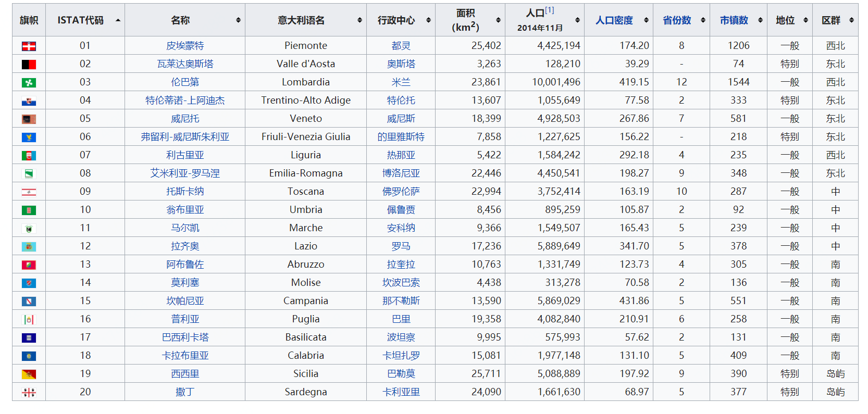
Task: Click the Abruzzo flag icon
Action: (x=29, y=265)
